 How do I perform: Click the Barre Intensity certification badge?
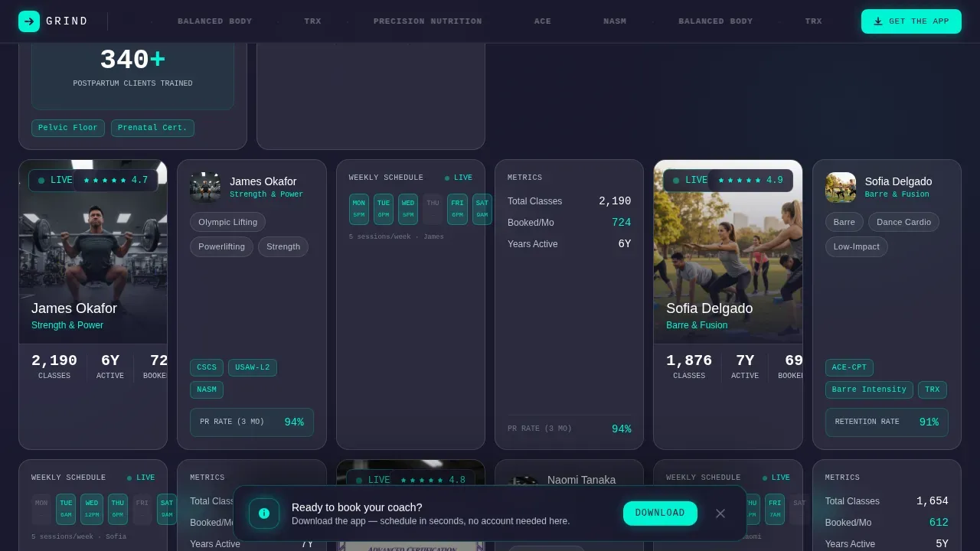tap(869, 390)
